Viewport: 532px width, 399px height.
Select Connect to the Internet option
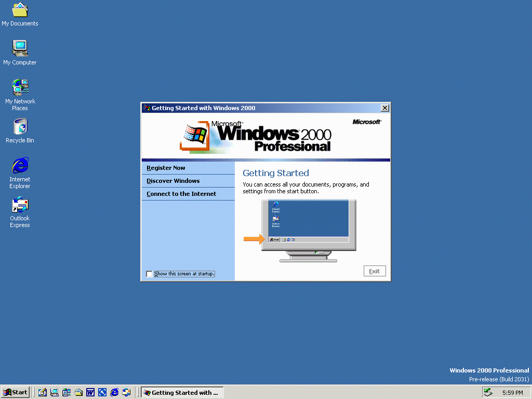coord(181,194)
